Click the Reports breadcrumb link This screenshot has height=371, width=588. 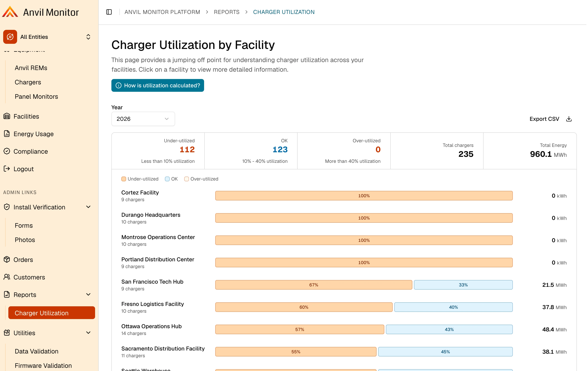[x=227, y=12]
